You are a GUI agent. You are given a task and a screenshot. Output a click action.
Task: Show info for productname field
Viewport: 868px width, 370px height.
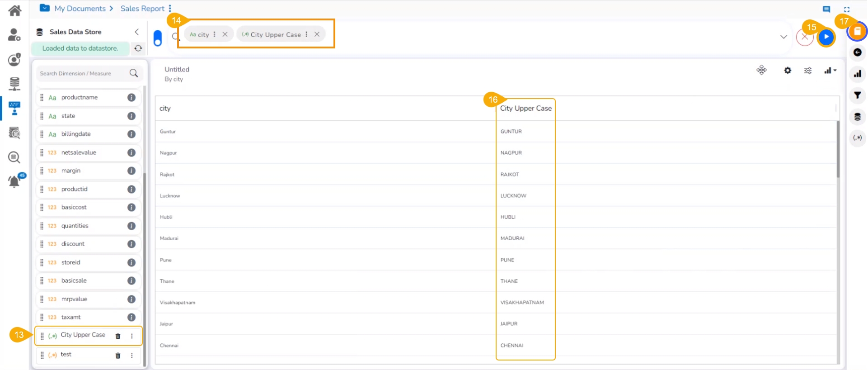point(131,98)
